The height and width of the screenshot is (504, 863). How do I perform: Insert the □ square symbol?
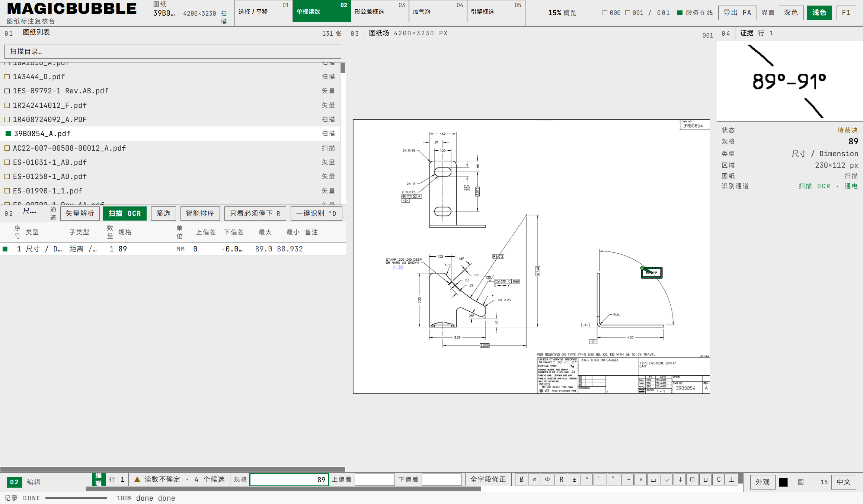(692, 479)
